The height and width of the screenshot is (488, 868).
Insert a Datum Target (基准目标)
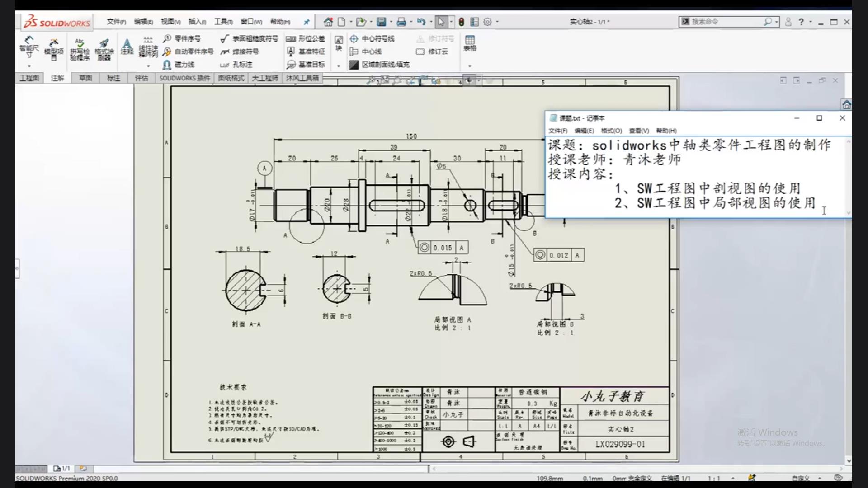click(x=306, y=65)
